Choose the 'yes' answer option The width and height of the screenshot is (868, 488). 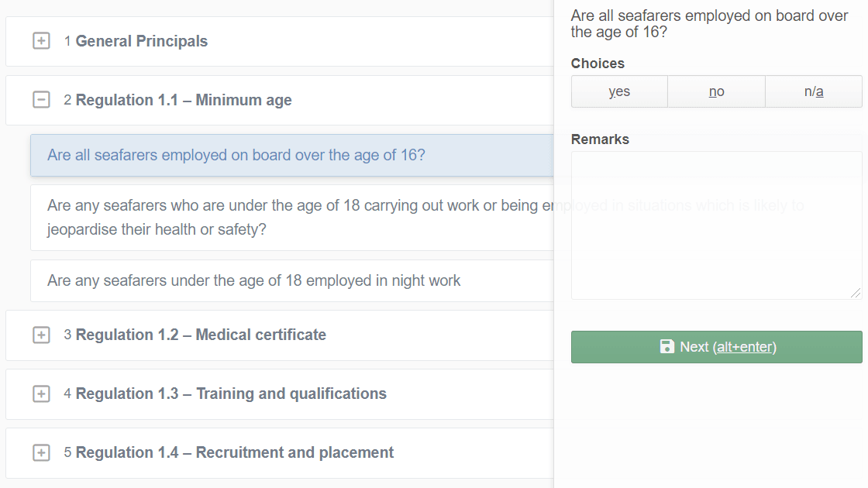pyautogui.click(x=619, y=91)
